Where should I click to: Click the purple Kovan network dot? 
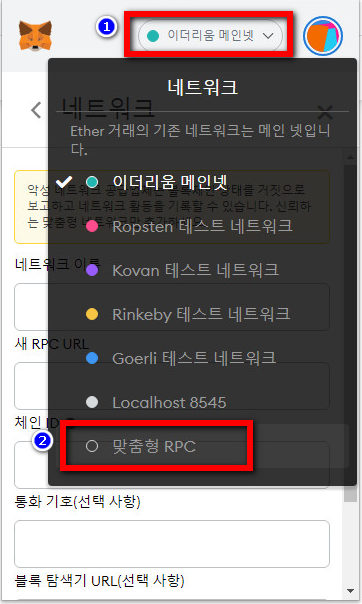[x=92, y=270]
